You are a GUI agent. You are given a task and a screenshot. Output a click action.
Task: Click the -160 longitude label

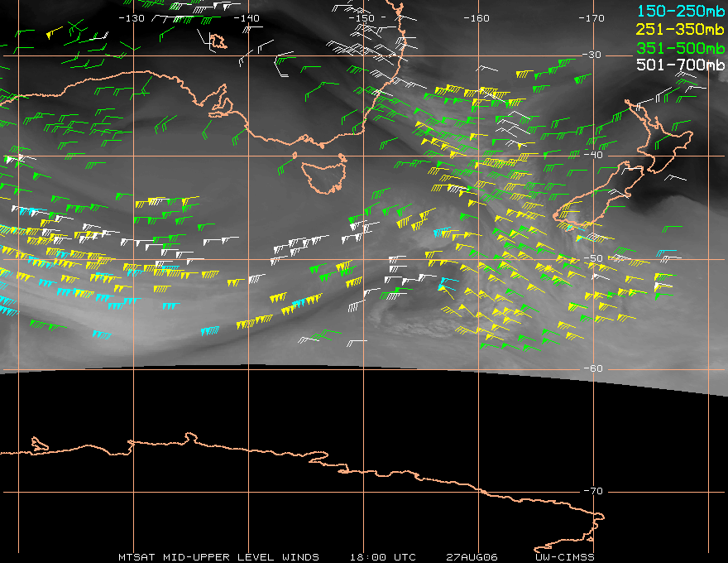(x=477, y=18)
